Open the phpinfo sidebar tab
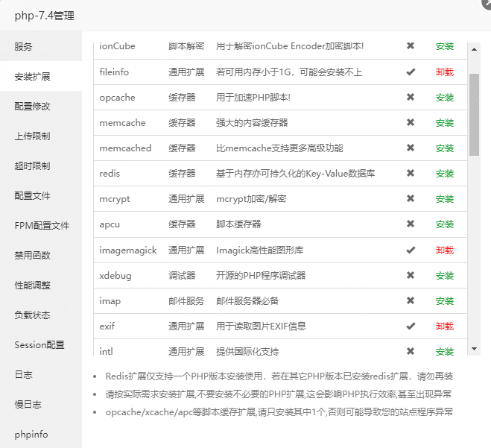 tap(31, 434)
